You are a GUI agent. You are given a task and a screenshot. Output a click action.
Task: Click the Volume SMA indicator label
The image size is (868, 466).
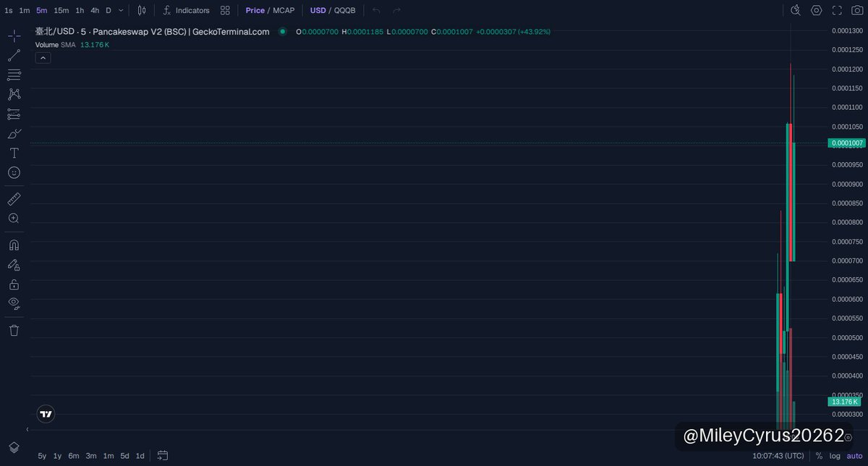click(x=55, y=45)
